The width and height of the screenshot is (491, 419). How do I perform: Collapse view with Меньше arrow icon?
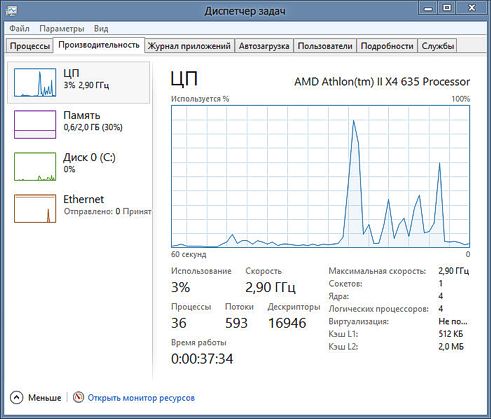click(x=16, y=397)
